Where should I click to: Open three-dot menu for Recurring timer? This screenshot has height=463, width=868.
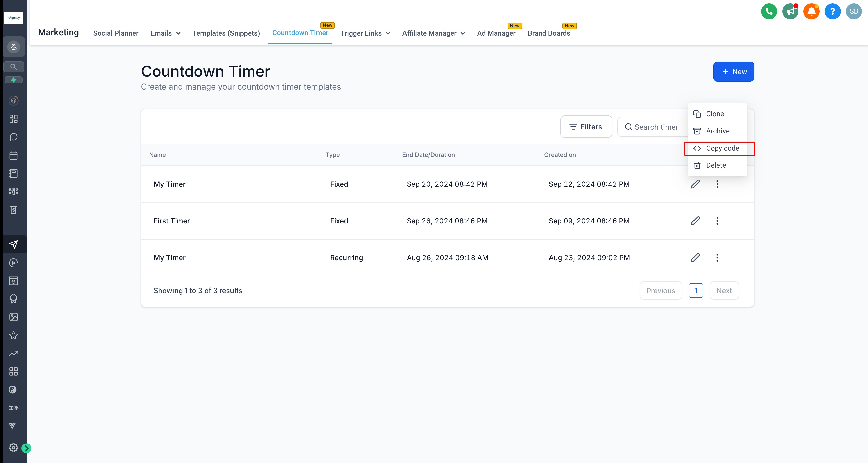tap(717, 257)
